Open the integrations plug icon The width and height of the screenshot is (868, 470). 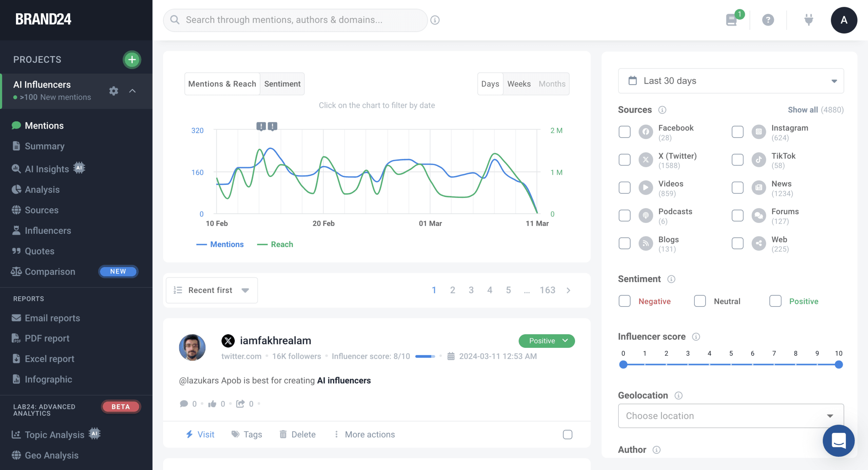click(809, 20)
